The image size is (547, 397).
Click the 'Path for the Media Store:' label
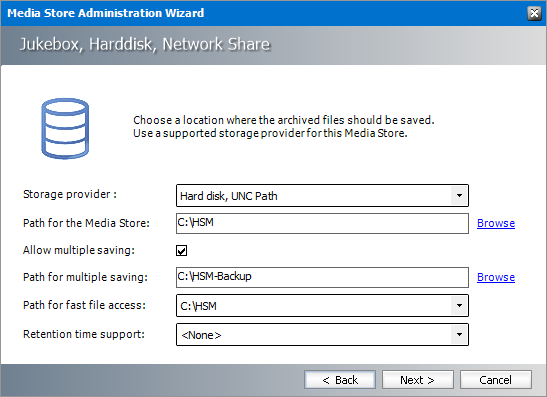point(86,223)
